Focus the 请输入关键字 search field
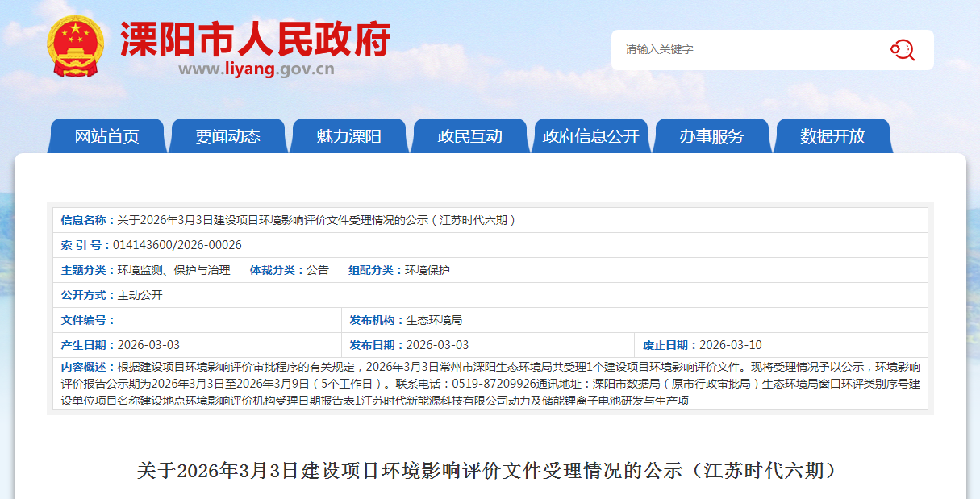Viewport: 980px width, 499px height. click(750, 50)
